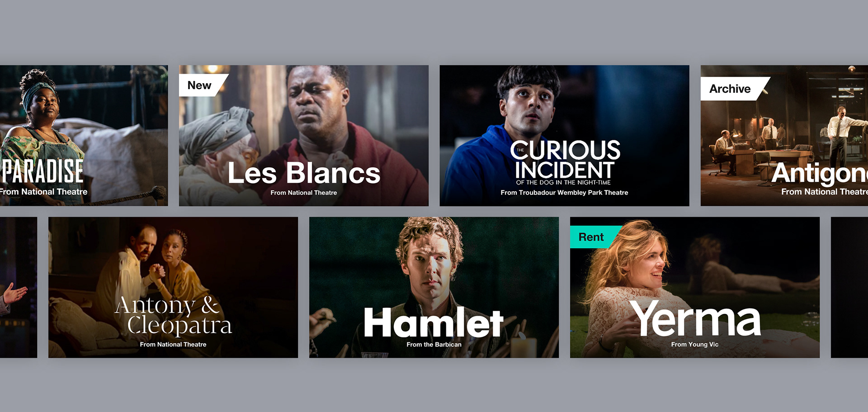This screenshot has height=412, width=868.
Task: Click the New badge on Les Blancs
Action: pyautogui.click(x=201, y=85)
